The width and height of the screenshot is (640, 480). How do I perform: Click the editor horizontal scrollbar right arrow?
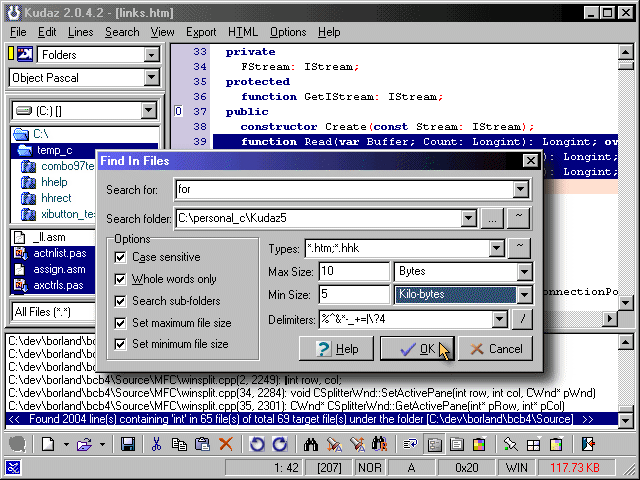(610, 318)
